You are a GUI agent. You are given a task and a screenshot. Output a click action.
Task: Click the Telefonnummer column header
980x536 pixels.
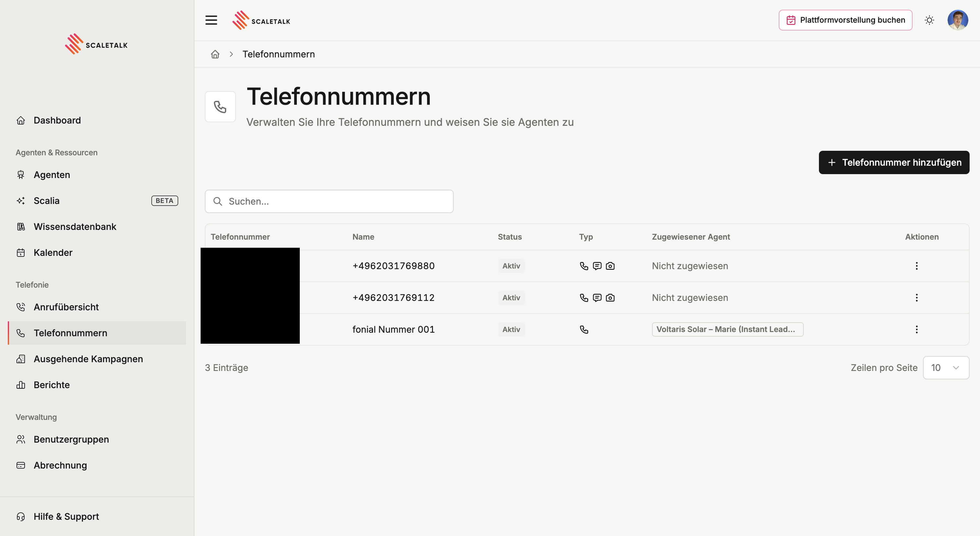coord(240,237)
